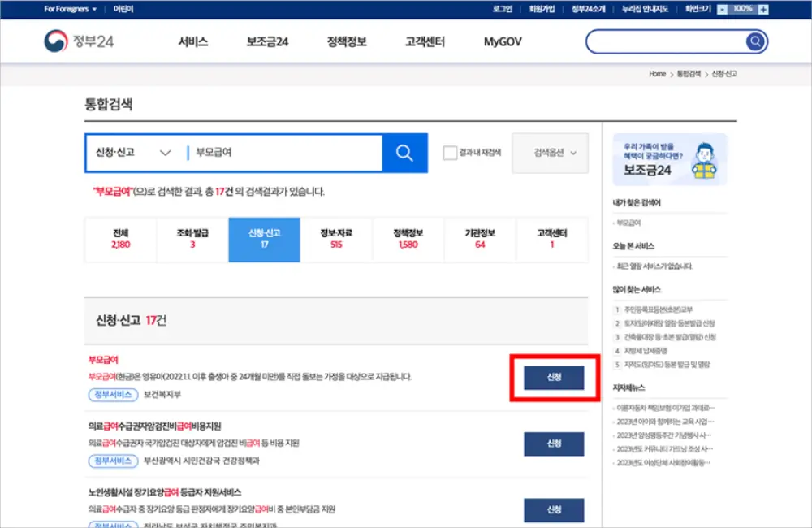812x528 pixels.
Task: Click the highlighted 신청 button for 부모급여
Action: [555, 378]
